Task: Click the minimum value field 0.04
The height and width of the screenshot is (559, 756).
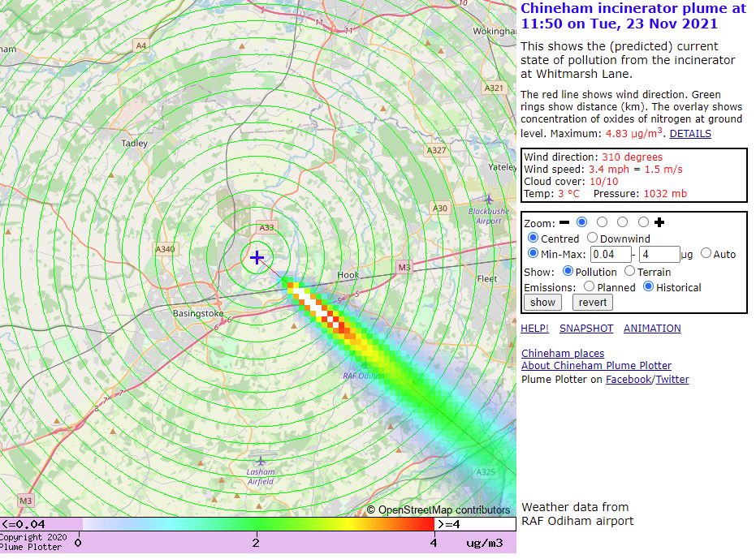Action: (x=611, y=255)
